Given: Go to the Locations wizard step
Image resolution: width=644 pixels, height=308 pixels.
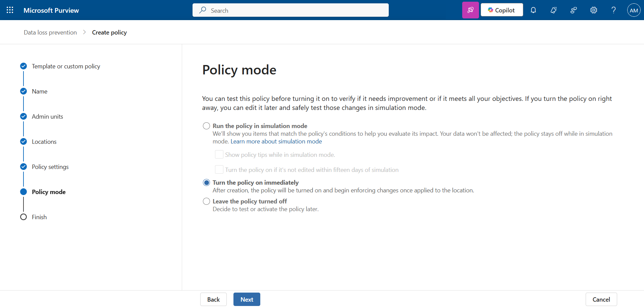Looking at the screenshot, I should tap(44, 142).
